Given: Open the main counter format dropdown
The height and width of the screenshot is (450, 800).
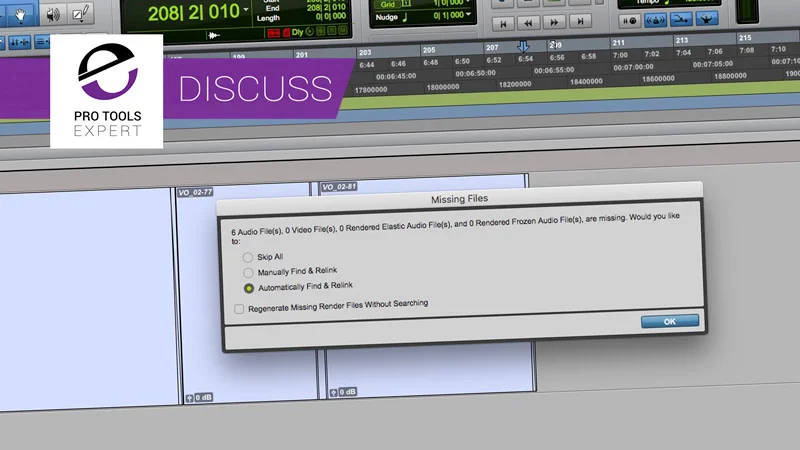Looking at the screenshot, I should tap(246, 10).
